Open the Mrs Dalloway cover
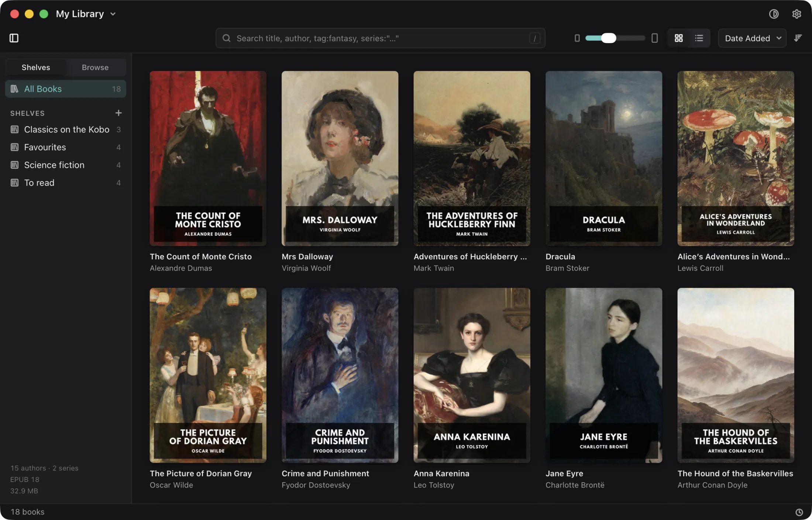The width and height of the screenshot is (812, 520). (340, 158)
